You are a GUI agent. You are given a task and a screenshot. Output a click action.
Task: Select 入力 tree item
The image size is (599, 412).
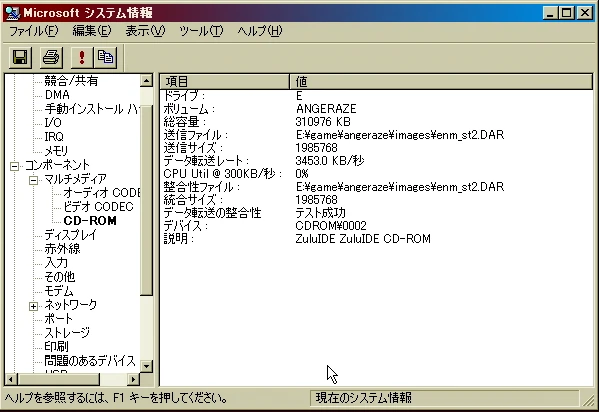click(x=56, y=263)
